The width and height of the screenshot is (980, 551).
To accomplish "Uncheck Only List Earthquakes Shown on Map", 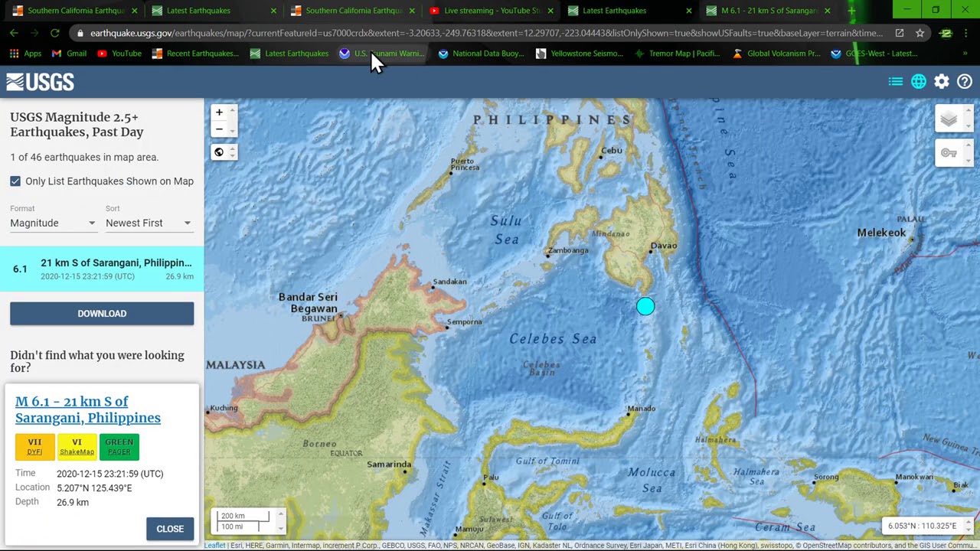I will 15,181.
